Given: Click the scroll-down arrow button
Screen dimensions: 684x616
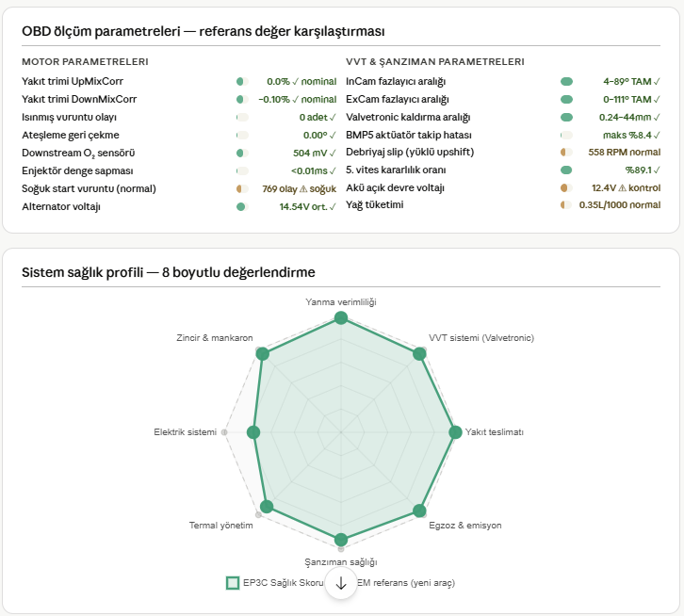Looking at the screenshot, I should click(341, 582).
